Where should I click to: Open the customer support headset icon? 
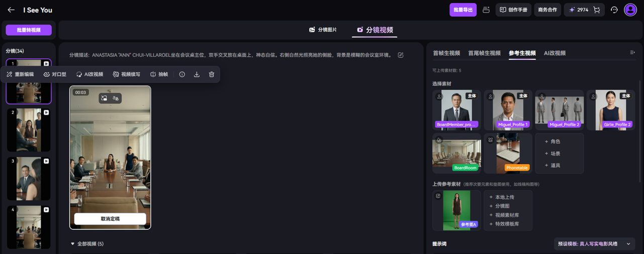[x=614, y=10]
